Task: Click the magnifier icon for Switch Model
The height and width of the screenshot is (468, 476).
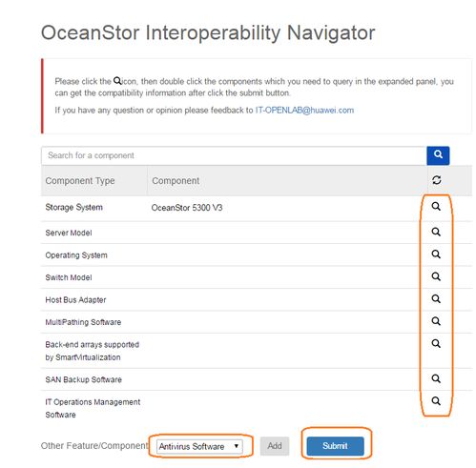Action: 436,276
